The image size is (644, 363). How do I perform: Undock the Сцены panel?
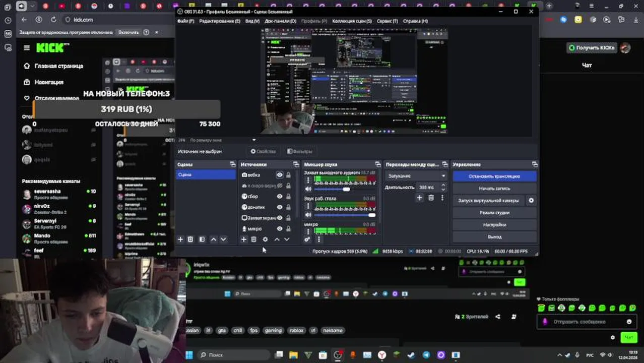click(x=232, y=164)
